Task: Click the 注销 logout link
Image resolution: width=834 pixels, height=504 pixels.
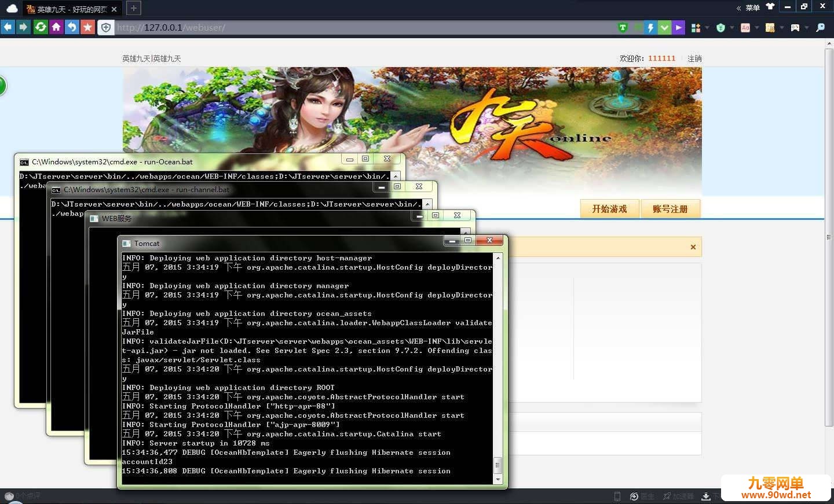Action: [694, 58]
